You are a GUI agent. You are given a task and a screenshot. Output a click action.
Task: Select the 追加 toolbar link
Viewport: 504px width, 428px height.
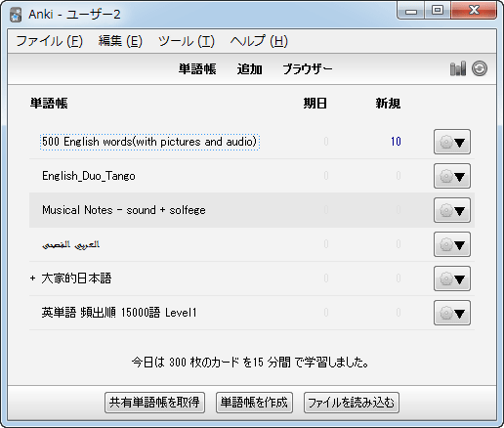249,69
